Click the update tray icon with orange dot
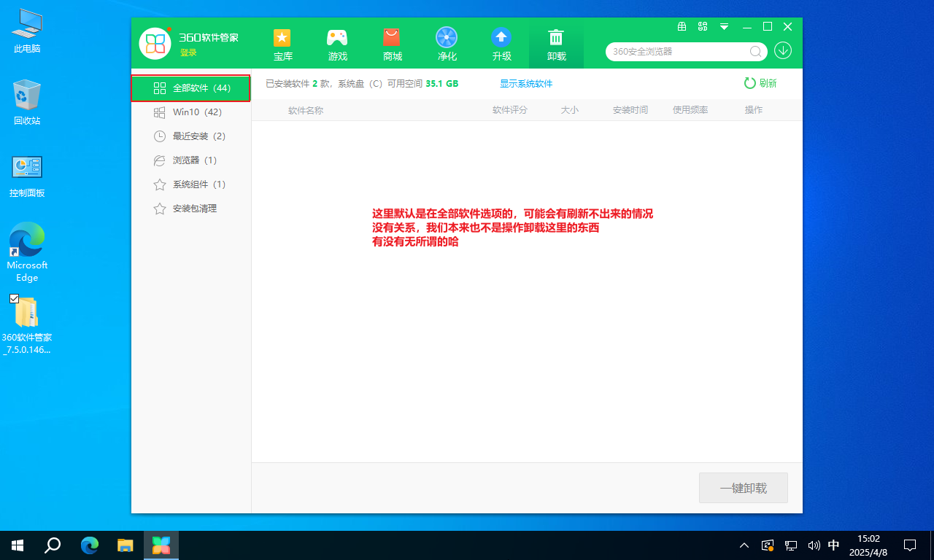This screenshot has height=560, width=934. coord(768,545)
